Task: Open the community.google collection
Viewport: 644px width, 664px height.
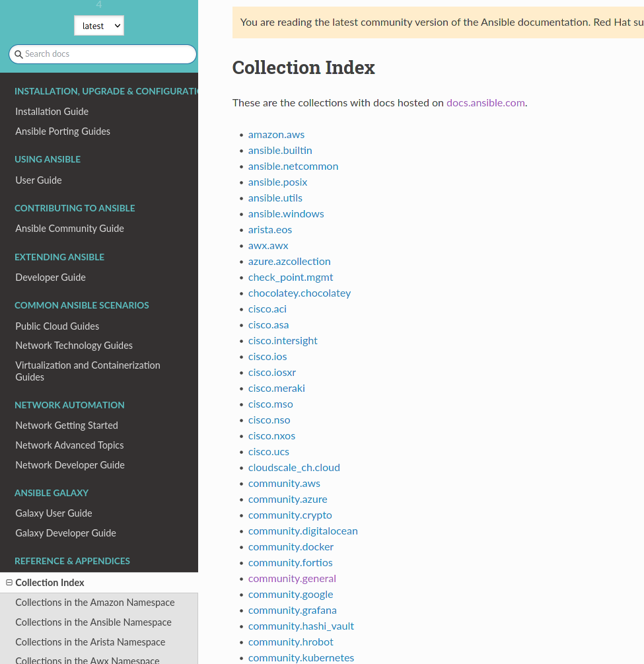Action: tap(291, 595)
